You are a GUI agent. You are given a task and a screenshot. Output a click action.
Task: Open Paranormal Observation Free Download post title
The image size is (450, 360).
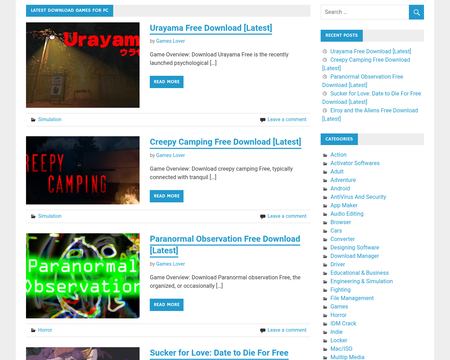(225, 245)
